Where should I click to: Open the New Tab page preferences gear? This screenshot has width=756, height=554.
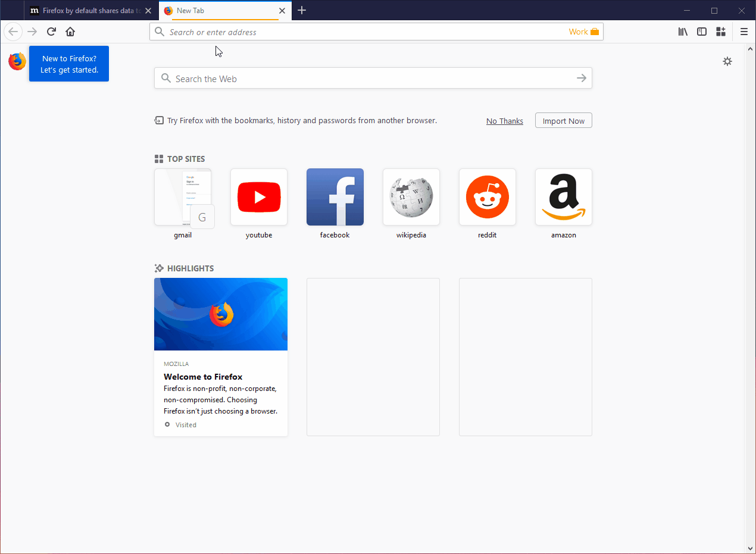pos(727,61)
